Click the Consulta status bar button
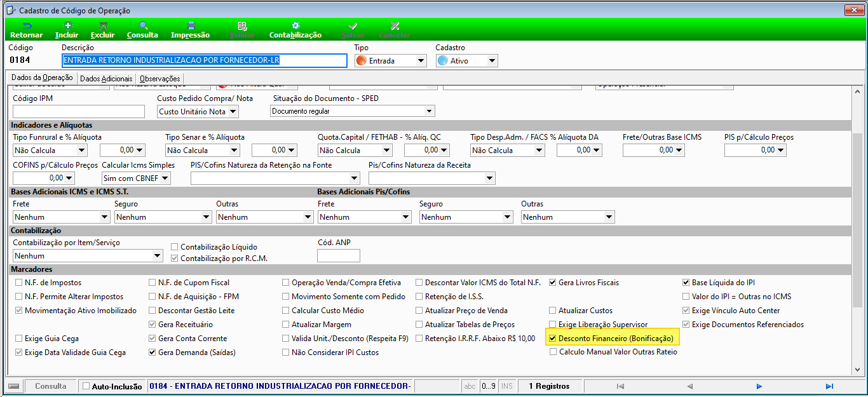This screenshot has width=868, height=397. click(x=51, y=386)
